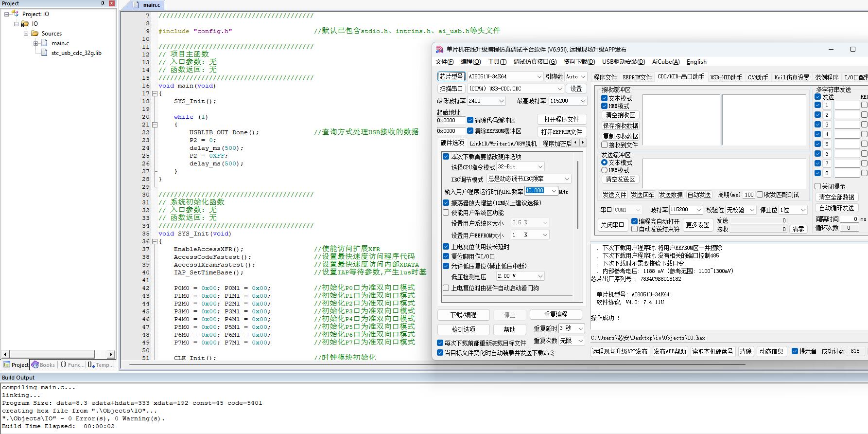Screen dimensions: 868x434
Task: Click the pin icon in the Project panel header
Action: [103, 3]
